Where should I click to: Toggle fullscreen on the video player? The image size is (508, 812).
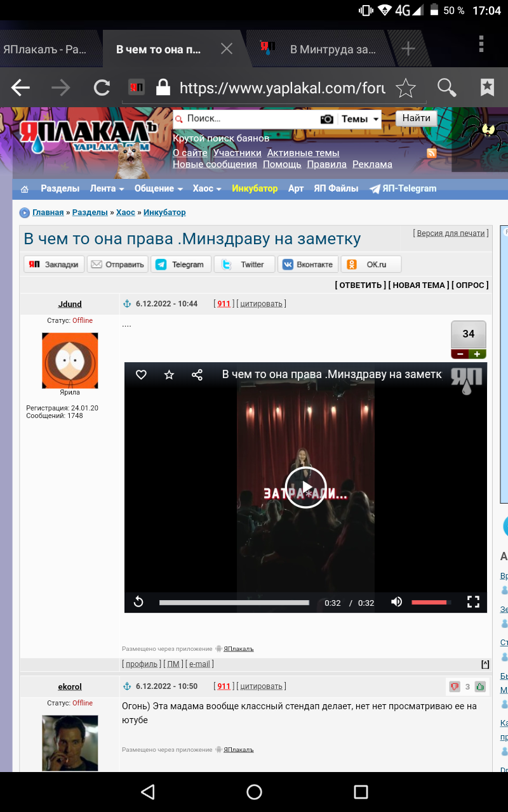tap(473, 602)
